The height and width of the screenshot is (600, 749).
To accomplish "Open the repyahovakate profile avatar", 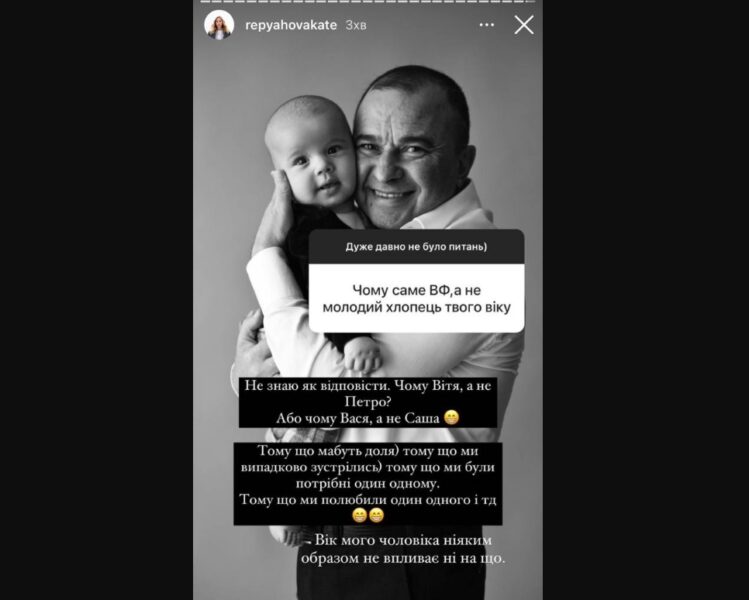I will click(x=219, y=25).
